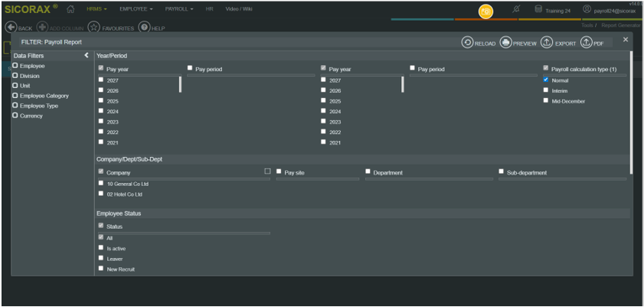
Task: Toggle the Company header checkbox
Action: tap(101, 171)
